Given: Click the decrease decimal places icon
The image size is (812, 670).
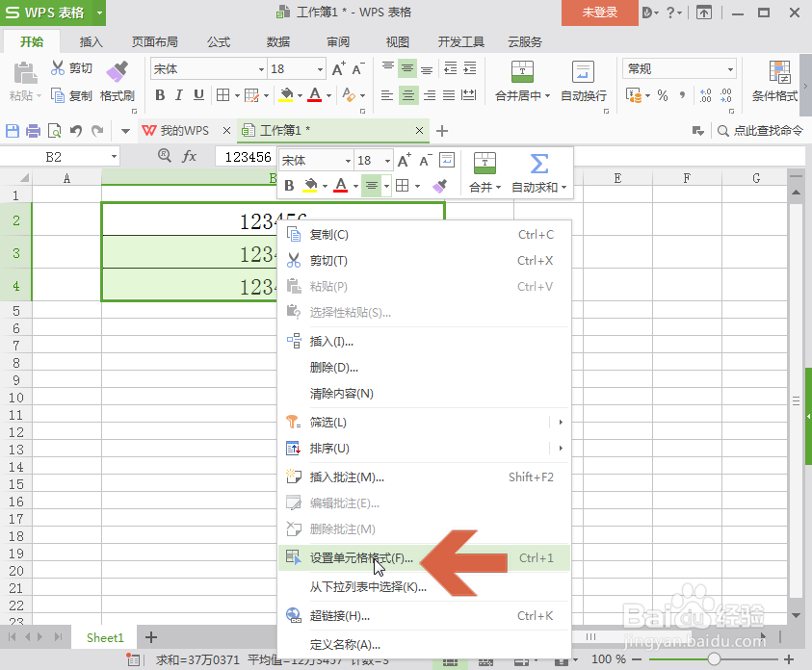Looking at the screenshot, I should pyautogui.click(x=726, y=95).
